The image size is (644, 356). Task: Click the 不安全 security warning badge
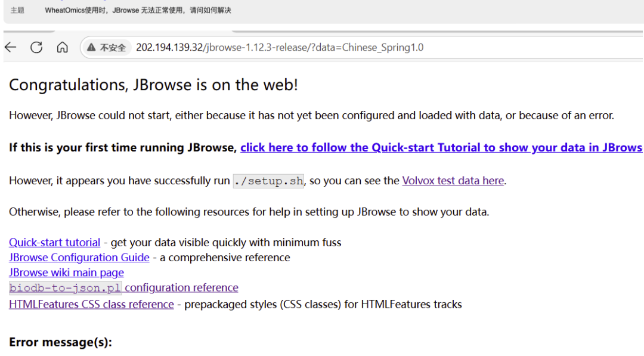(x=107, y=48)
